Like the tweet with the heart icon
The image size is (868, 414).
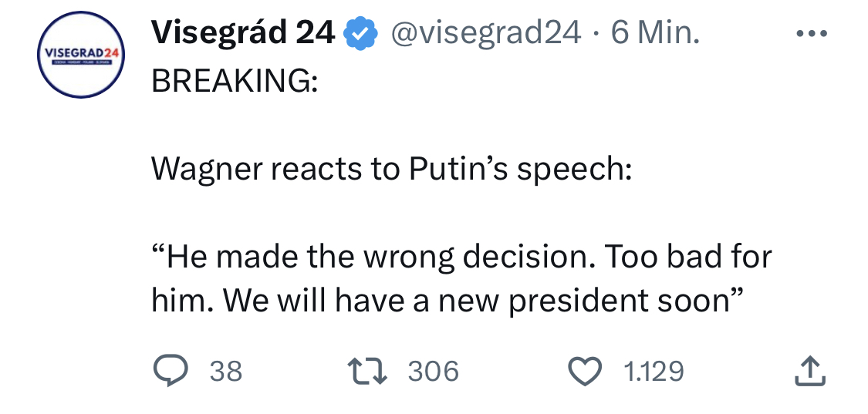click(586, 372)
